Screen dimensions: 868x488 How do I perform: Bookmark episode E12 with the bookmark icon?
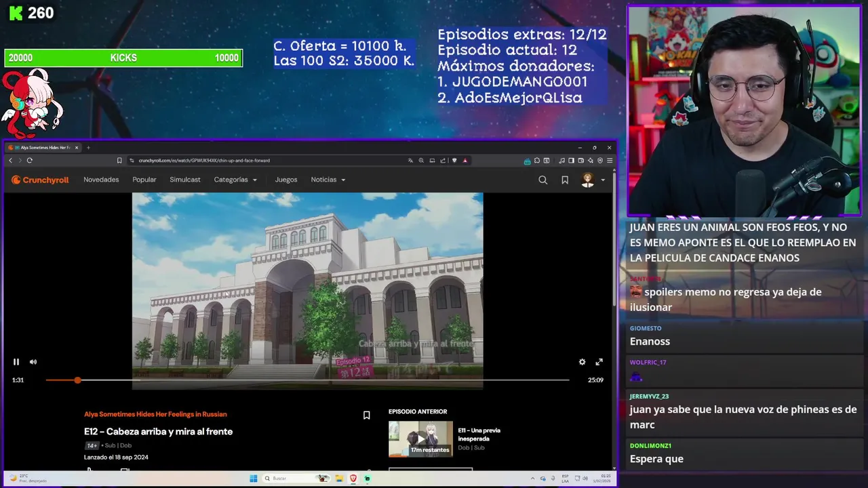366,415
